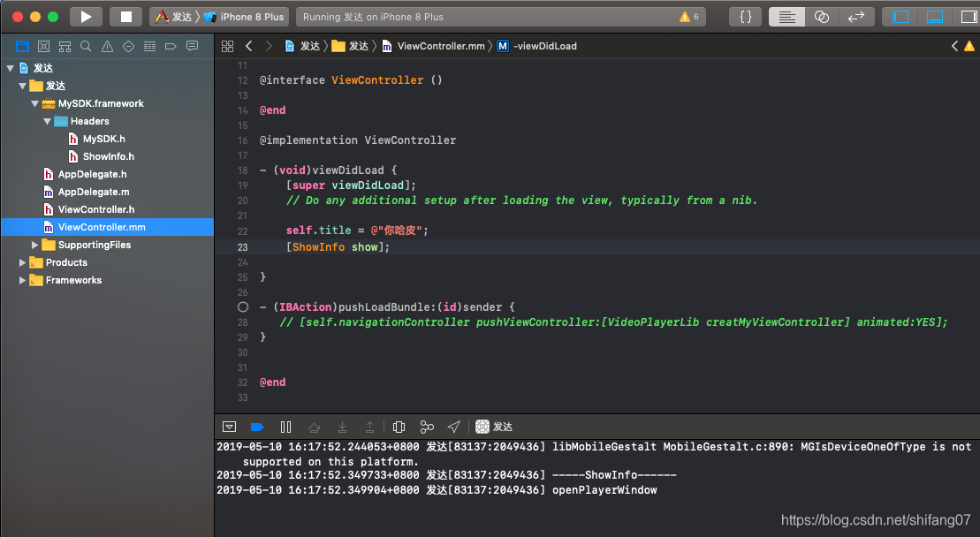
Task: Select ViewController.mm in navigator
Action: tap(107, 227)
